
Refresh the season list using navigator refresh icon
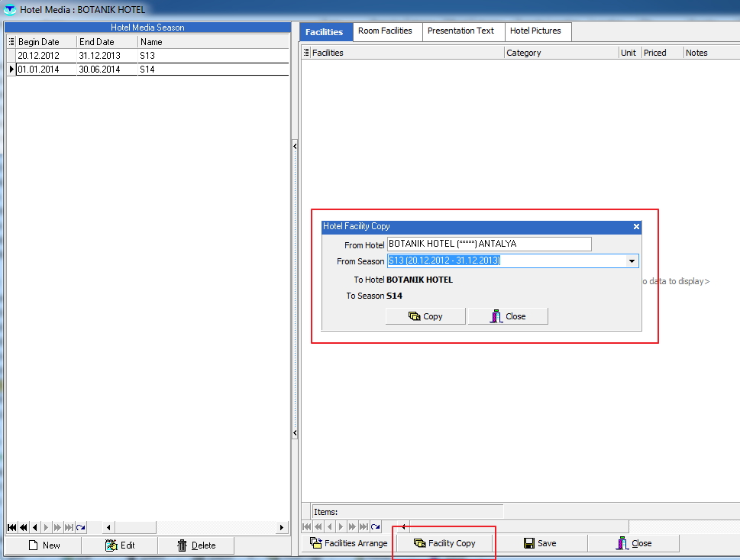(80, 527)
